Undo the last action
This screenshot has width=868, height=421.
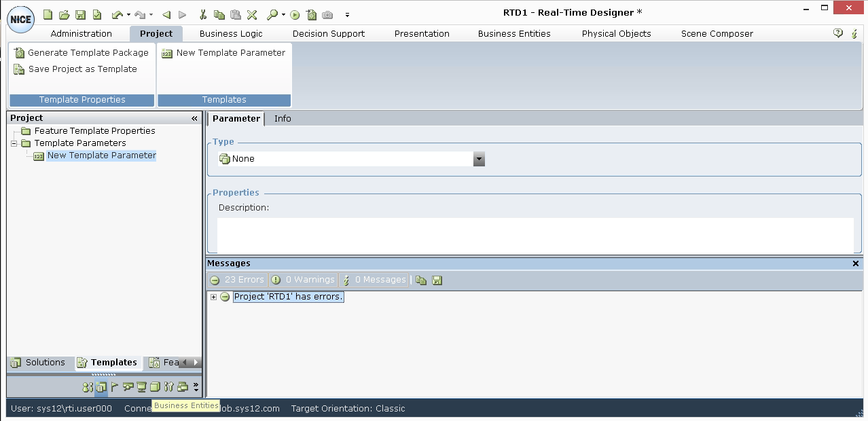pyautogui.click(x=117, y=14)
